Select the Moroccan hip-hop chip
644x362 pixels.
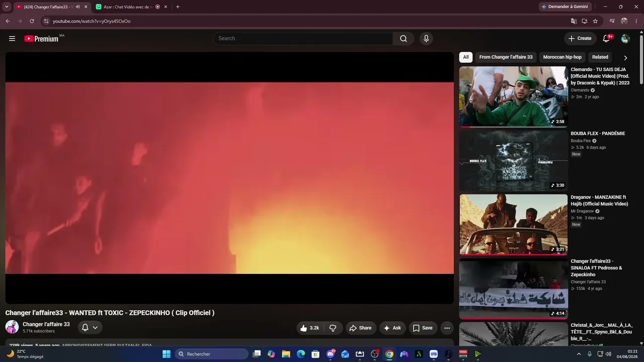click(x=562, y=57)
